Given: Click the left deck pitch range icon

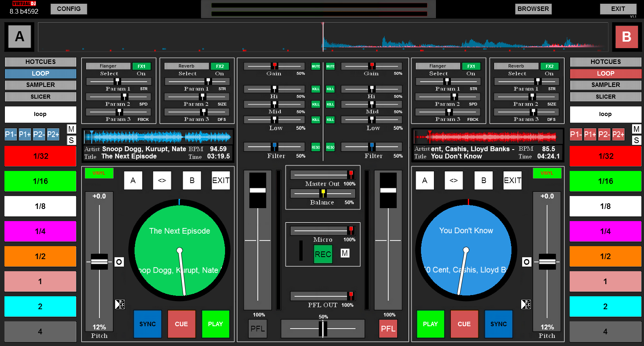Looking at the screenshot, I should [120, 304].
